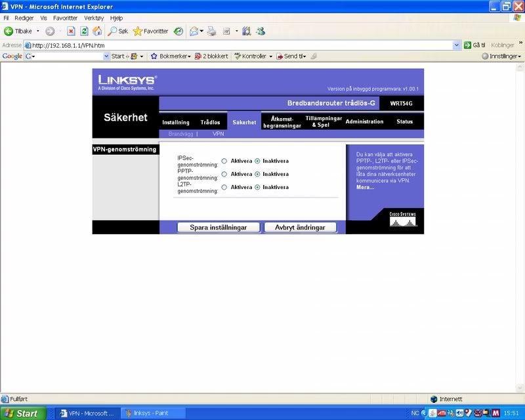
Task: Open Innstillinger on the Google toolbar
Action: 501,56
